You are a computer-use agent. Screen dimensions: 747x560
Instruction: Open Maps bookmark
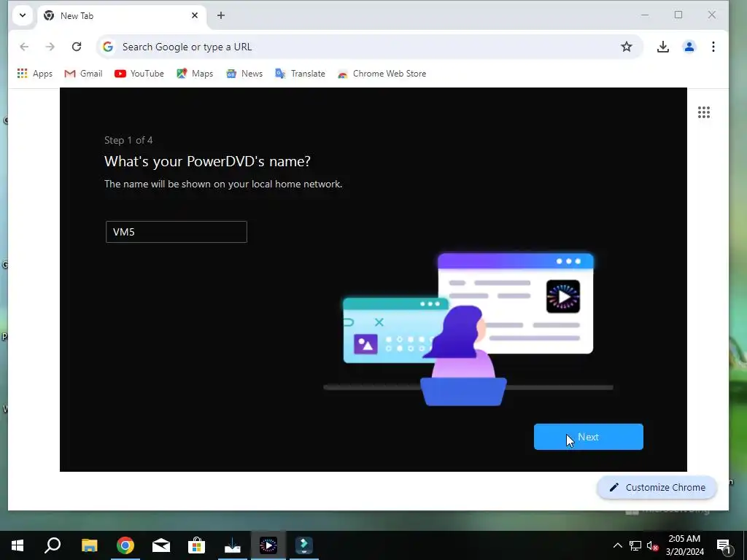(195, 74)
